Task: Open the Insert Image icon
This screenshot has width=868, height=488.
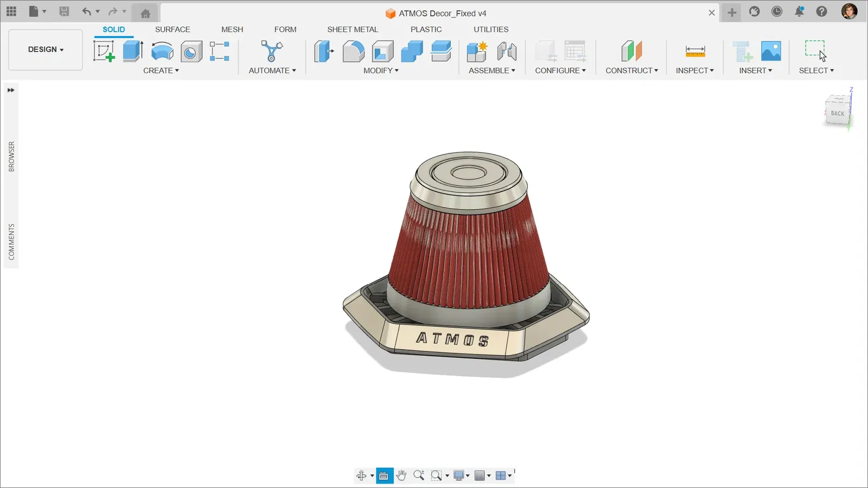Action: [x=771, y=52]
